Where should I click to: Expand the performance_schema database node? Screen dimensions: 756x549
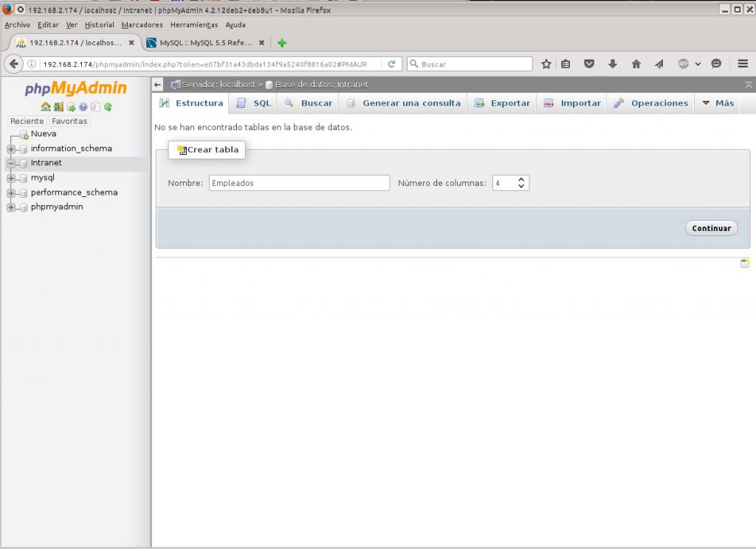tap(11, 193)
